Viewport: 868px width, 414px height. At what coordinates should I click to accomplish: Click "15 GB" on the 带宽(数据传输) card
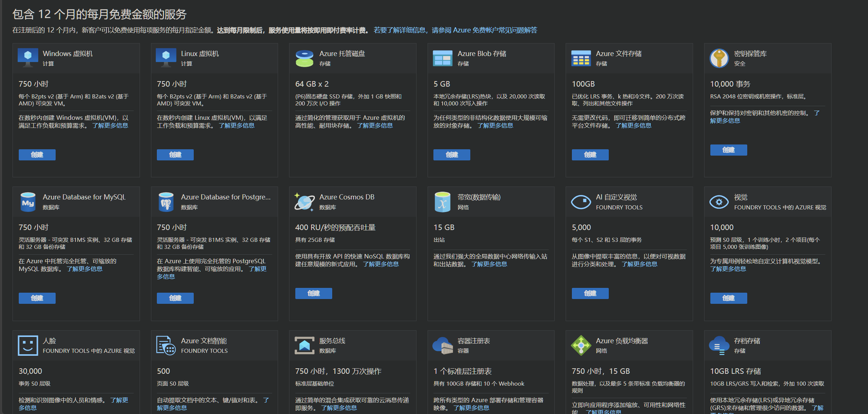[x=444, y=227]
